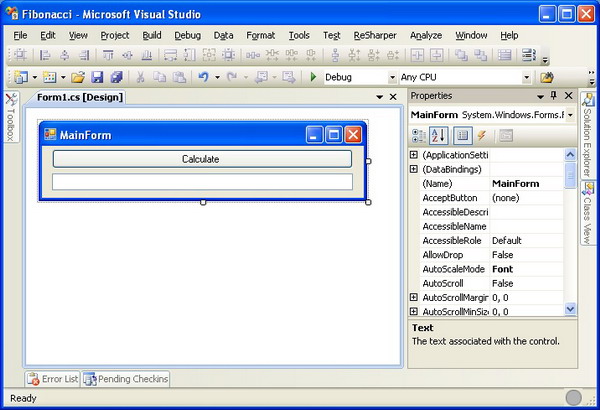Open the active documents list dropdown
The image size is (600, 410).
click(x=380, y=97)
